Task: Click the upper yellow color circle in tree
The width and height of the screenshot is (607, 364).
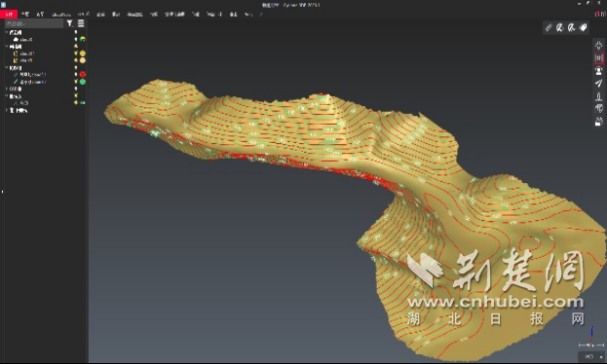Action: click(x=83, y=54)
